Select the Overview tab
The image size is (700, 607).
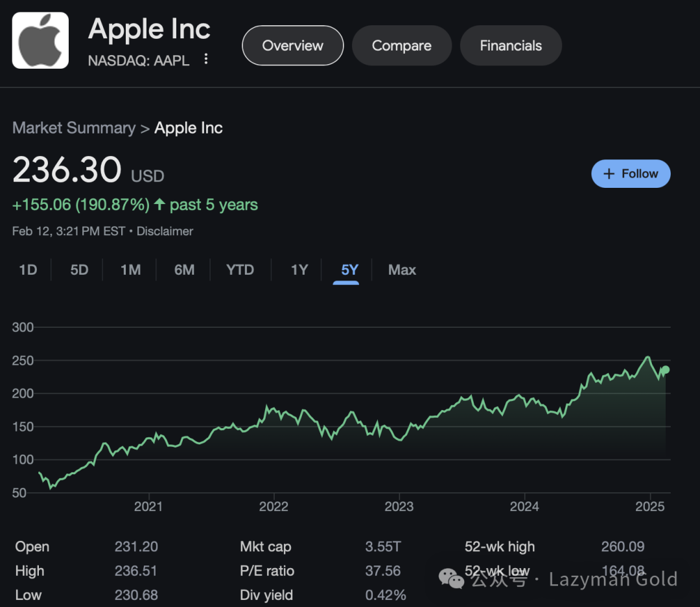293,45
